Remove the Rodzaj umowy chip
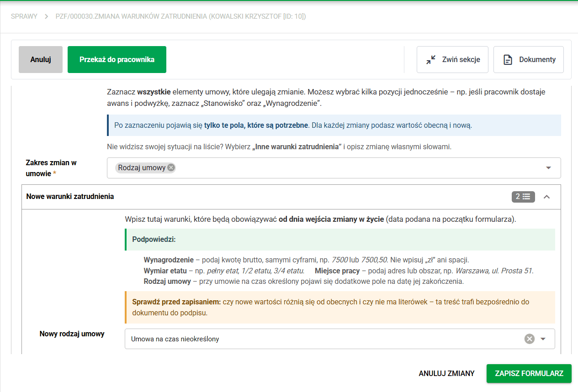578x392 pixels. pos(171,167)
